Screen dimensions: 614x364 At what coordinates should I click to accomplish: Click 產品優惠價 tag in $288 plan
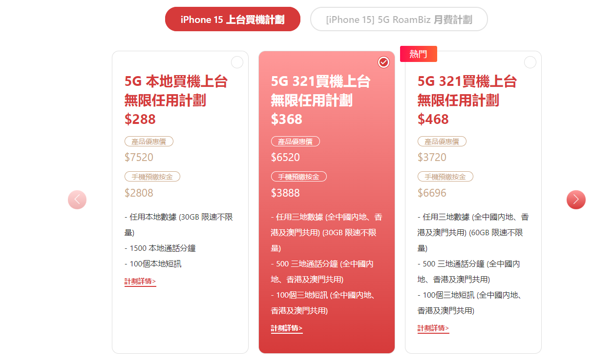coord(149,142)
